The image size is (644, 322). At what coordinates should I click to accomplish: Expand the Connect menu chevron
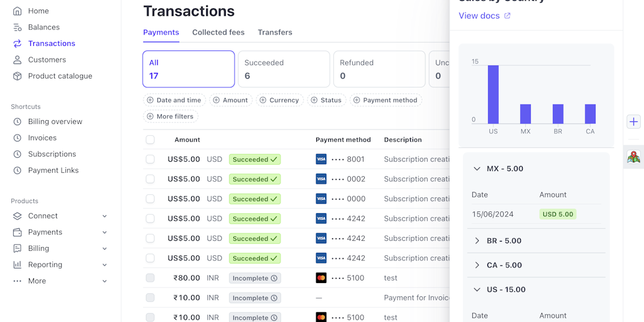(x=104, y=216)
